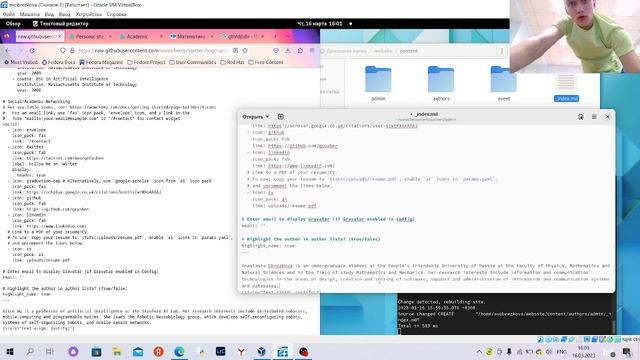This screenshot has width=640, height=360.
Task: Open Firefox list all tabs dropdown
Action: [289, 36]
